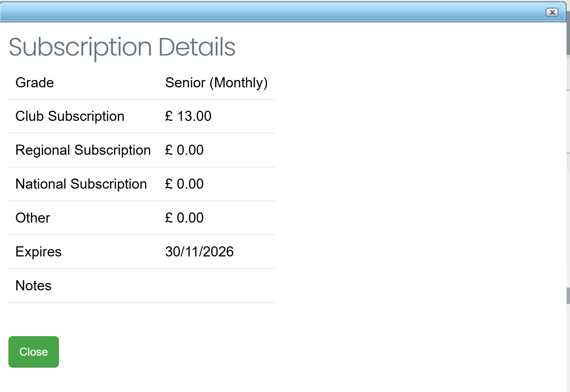Click the Regional Subscription label

click(83, 150)
